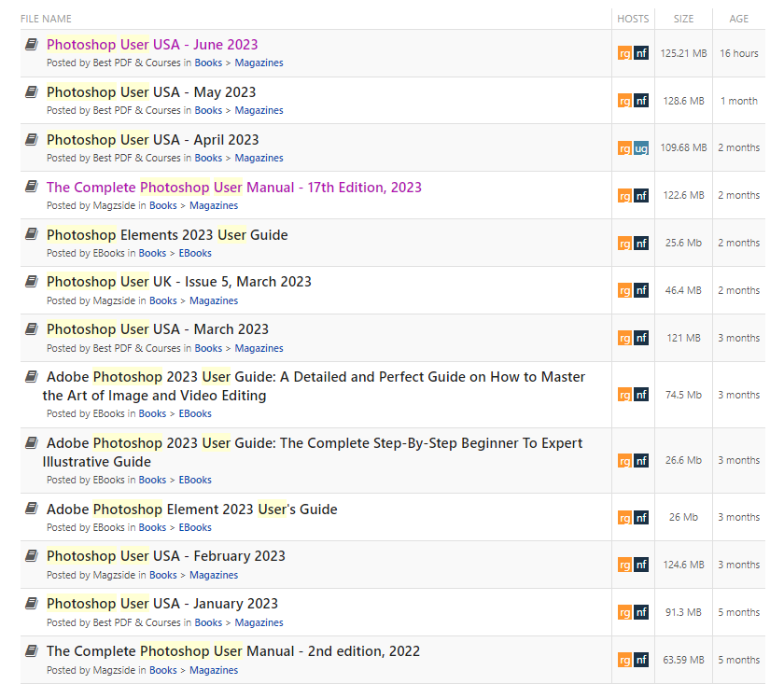Open Photoshop User USA - March 2023
The height and width of the screenshot is (684, 784).
point(158,329)
